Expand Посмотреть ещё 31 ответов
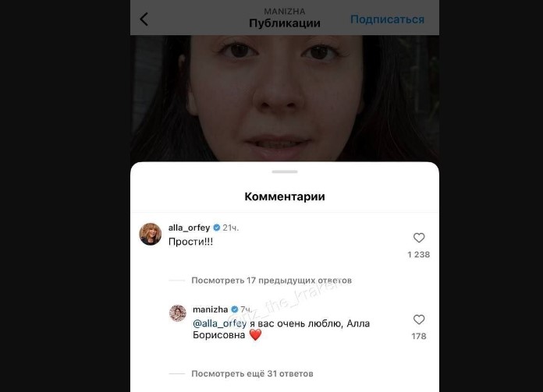The width and height of the screenshot is (543, 392). pyautogui.click(x=252, y=373)
